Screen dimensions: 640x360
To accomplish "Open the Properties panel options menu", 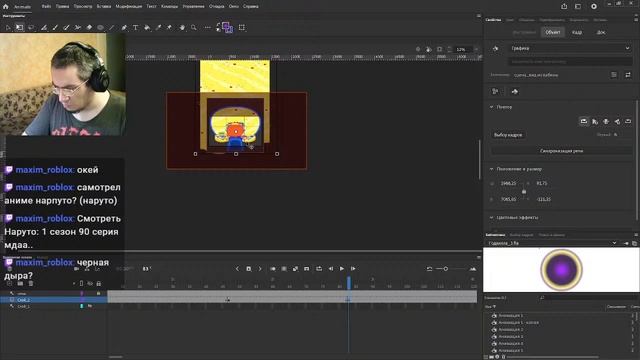I will pyautogui.click(x=636, y=19).
